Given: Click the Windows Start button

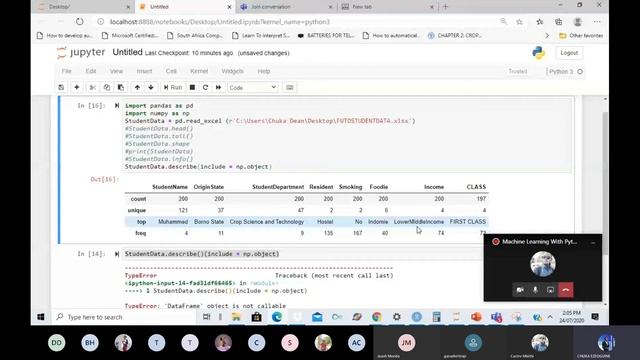Looking at the screenshot, I should [41, 317].
